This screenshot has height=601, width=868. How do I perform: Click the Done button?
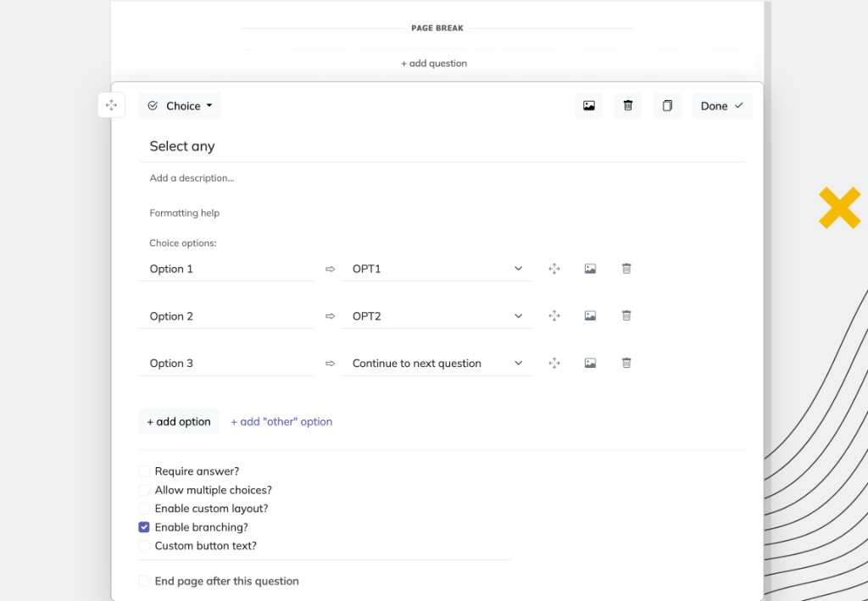[722, 106]
